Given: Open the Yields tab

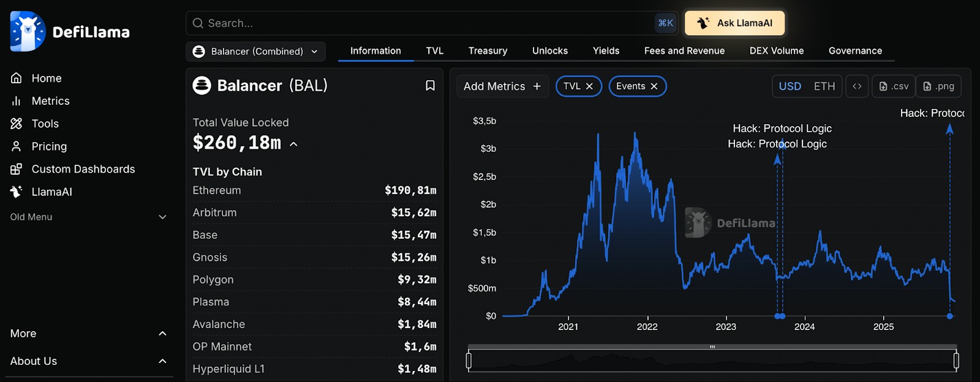Looking at the screenshot, I should click(606, 51).
